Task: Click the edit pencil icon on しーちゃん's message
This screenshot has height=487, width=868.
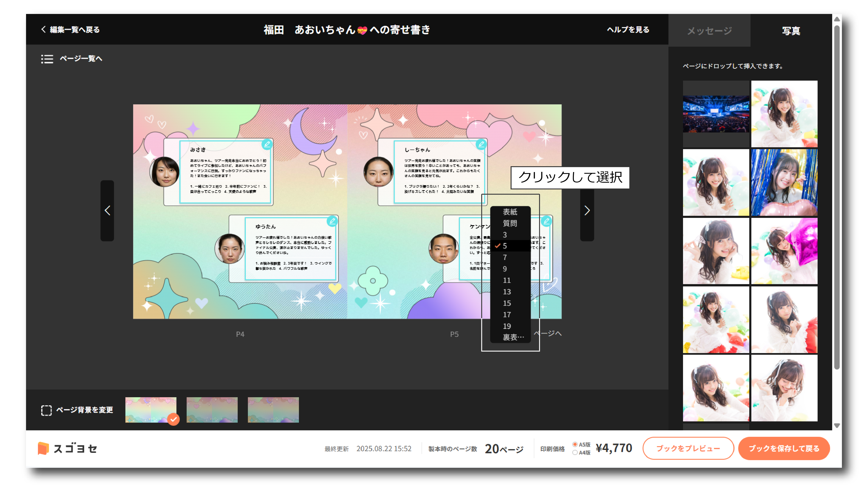Action: [x=481, y=145]
